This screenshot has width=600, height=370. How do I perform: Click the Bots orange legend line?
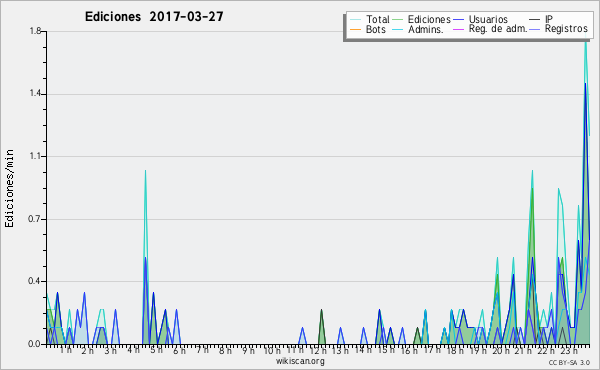click(355, 29)
